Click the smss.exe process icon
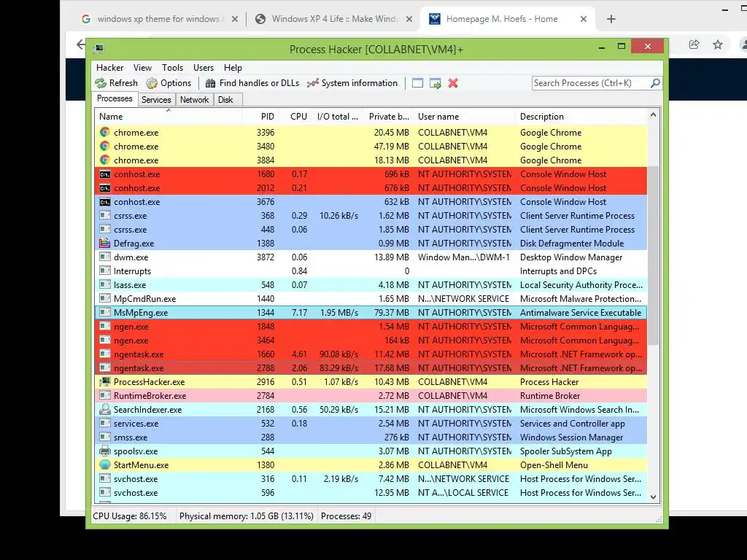This screenshot has height=560, width=747. [x=105, y=437]
